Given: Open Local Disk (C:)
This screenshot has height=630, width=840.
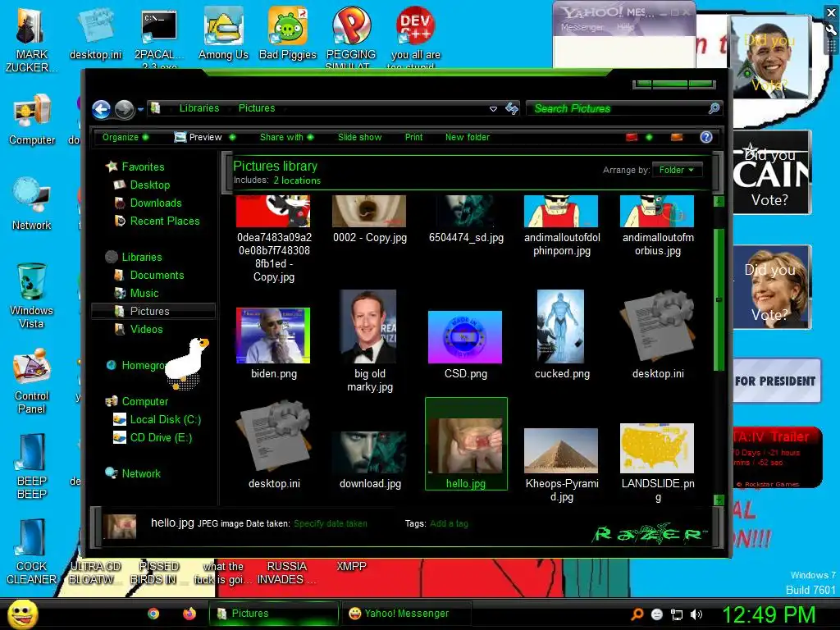Looking at the screenshot, I should pos(165,419).
